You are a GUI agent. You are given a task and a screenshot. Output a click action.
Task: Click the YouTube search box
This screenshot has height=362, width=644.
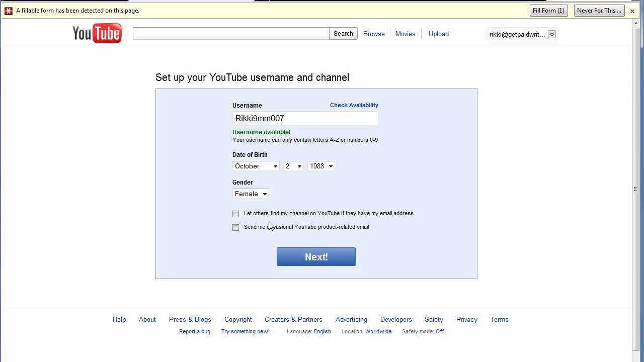click(231, 34)
